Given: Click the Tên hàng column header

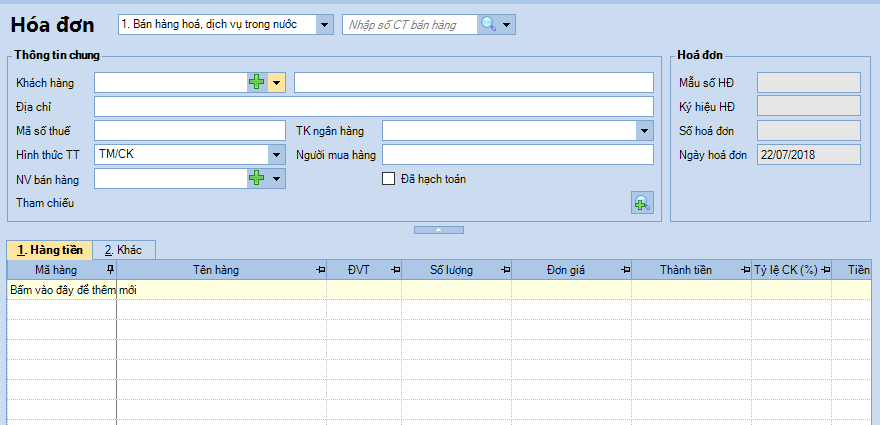Looking at the screenshot, I should [x=222, y=270].
